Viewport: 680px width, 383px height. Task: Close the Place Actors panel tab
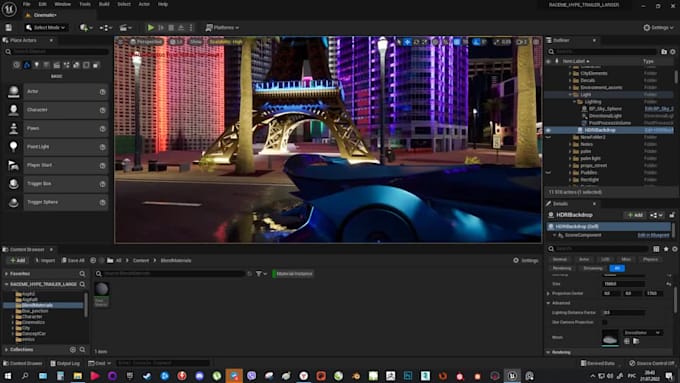coord(51,40)
